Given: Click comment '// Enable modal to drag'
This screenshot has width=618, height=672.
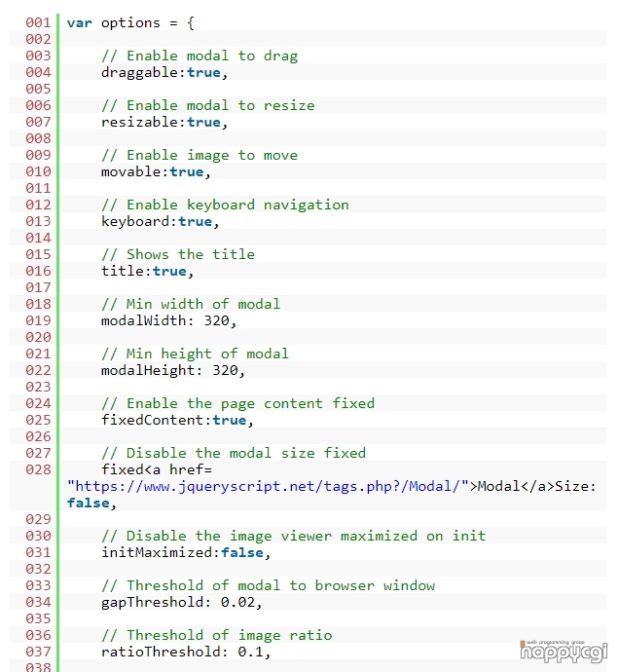Looking at the screenshot, I should coord(200,56).
